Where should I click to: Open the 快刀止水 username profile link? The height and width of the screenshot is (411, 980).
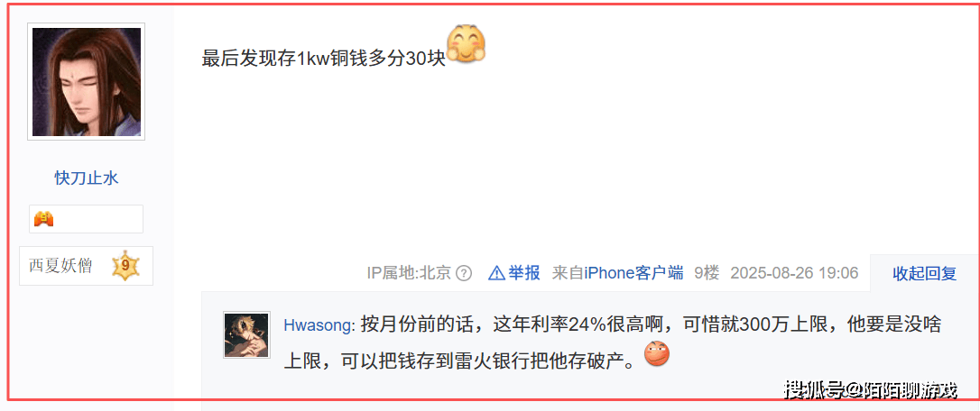point(87,178)
